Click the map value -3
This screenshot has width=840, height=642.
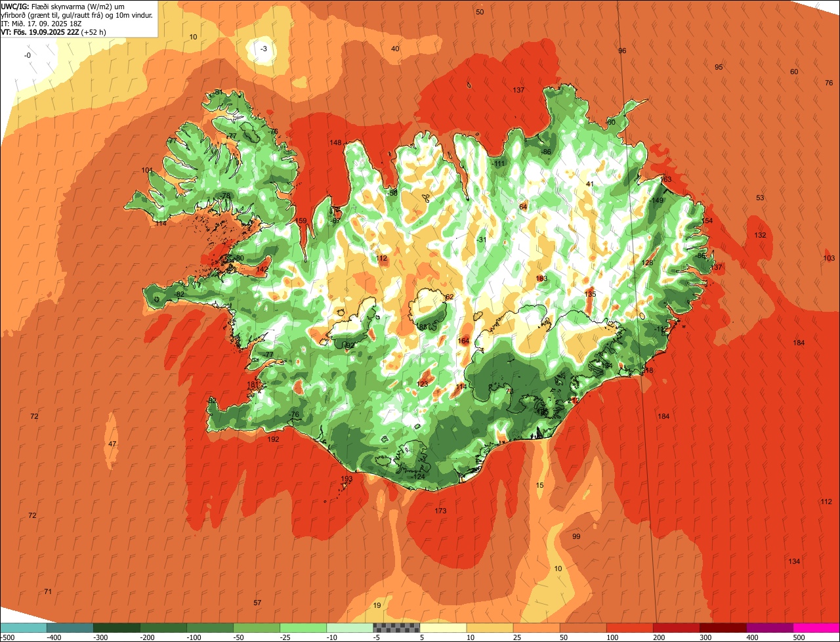(x=264, y=49)
